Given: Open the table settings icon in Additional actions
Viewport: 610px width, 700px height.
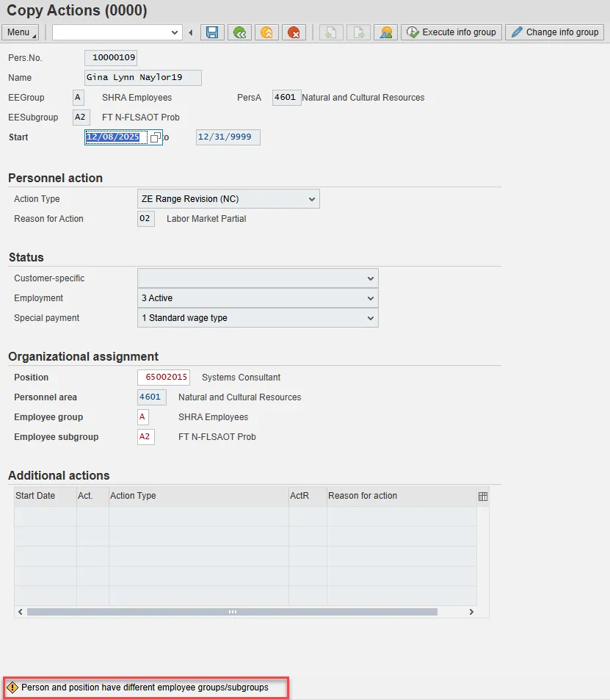Looking at the screenshot, I should [x=483, y=497].
